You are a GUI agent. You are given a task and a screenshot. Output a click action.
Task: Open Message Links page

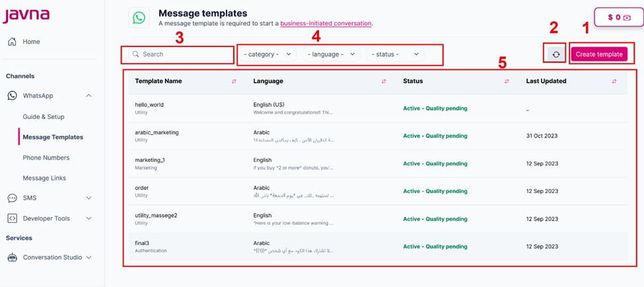click(x=44, y=178)
